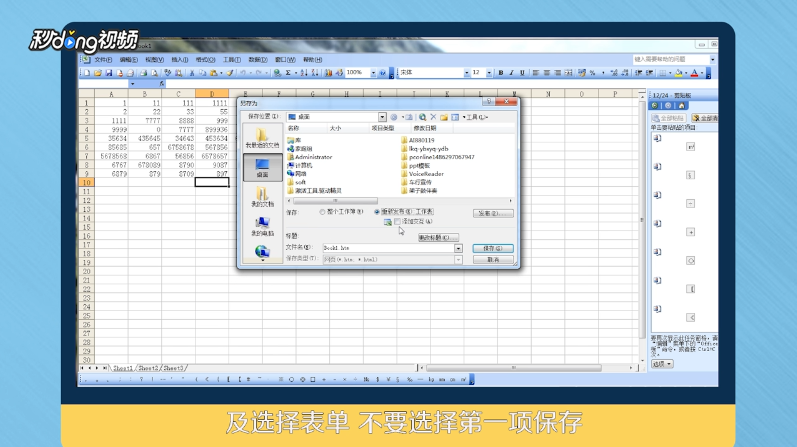Click the AutoSum sigma icon

coord(288,73)
